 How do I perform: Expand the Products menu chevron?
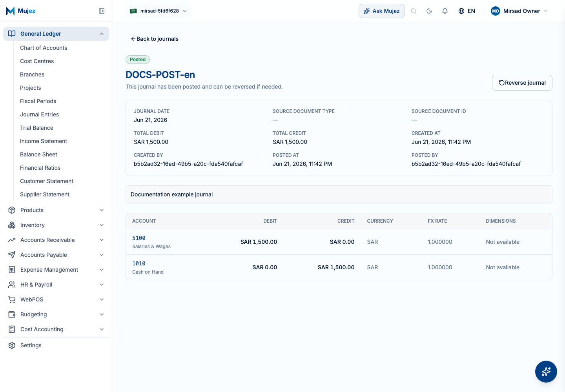click(102, 210)
